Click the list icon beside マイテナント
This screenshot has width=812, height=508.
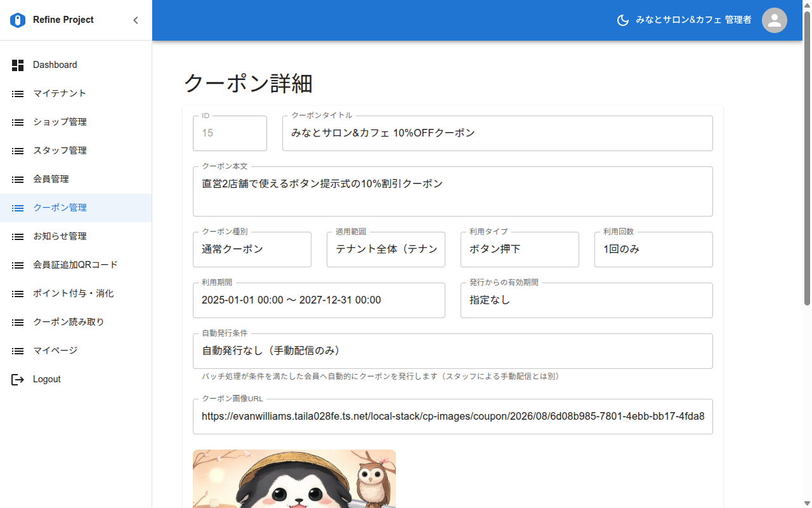pyautogui.click(x=18, y=93)
